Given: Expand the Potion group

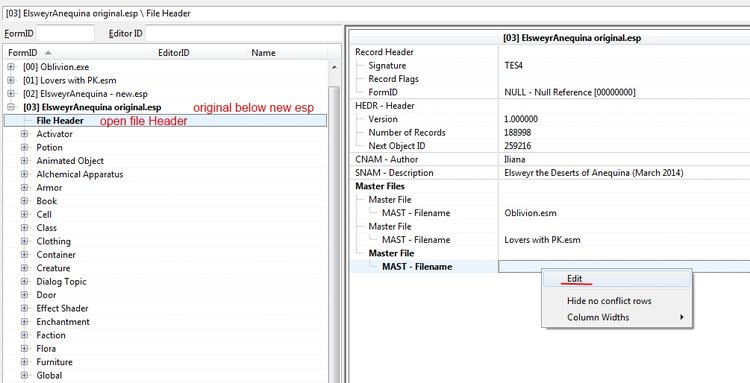Looking at the screenshot, I should (24, 147).
